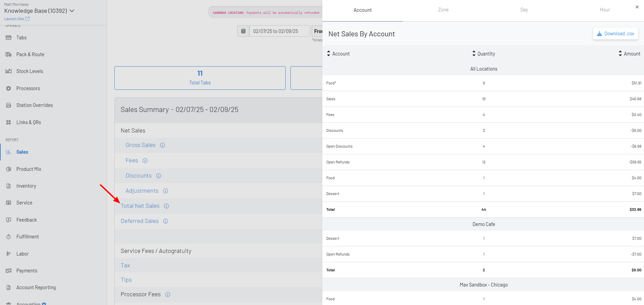Open Product Mix report in sidebar
Image resolution: width=644 pixels, height=305 pixels.
[29, 169]
